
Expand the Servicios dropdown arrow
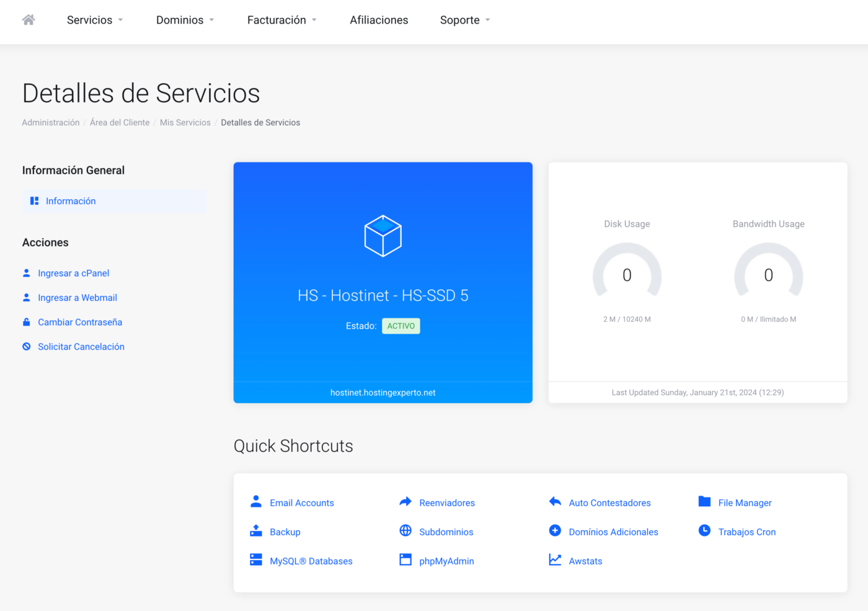click(121, 20)
